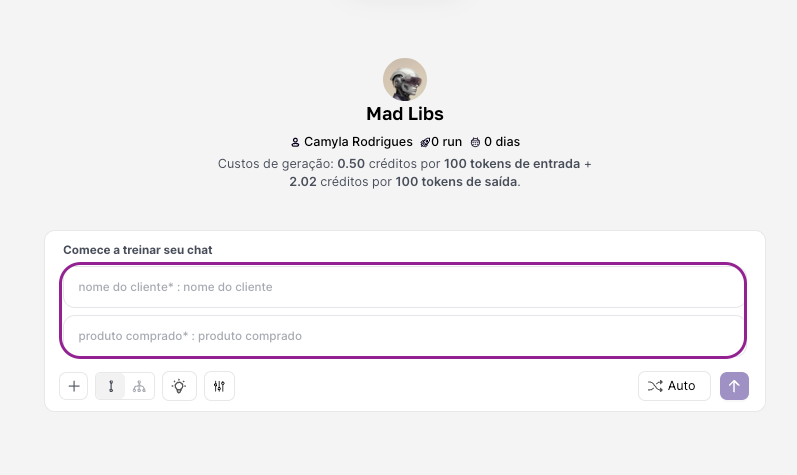Click the Mad Libs title
Screen dimensions: 797x475
(x=405, y=114)
